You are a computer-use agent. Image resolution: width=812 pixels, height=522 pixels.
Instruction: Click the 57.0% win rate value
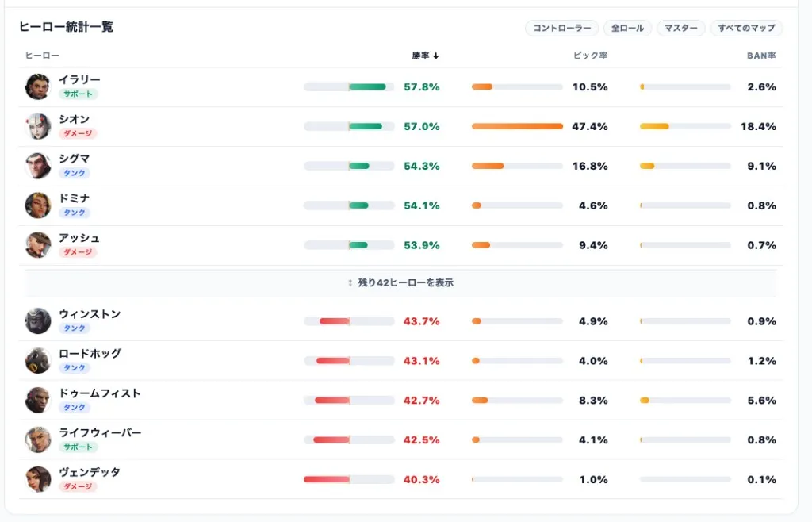422,126
